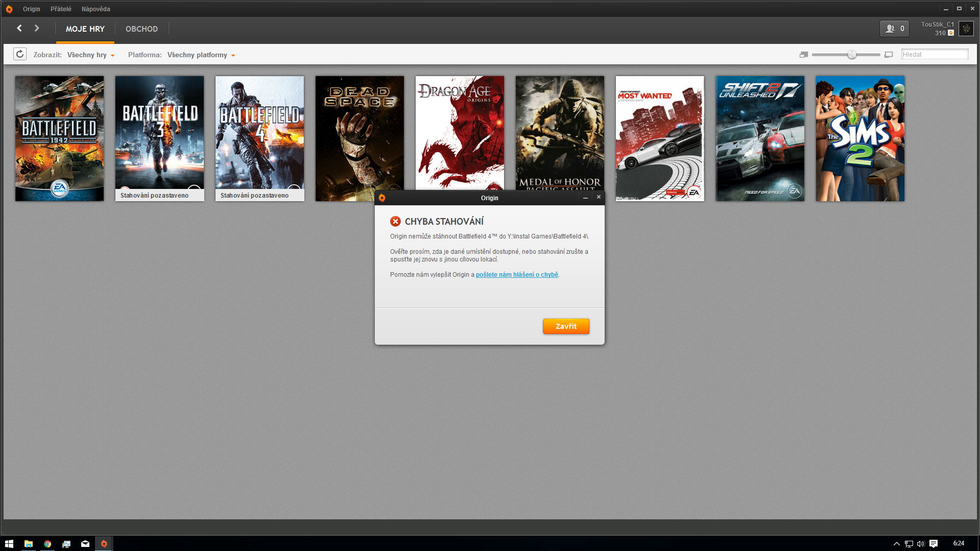Click 'Stahování pozastaveno' under Battlefield 4
This screenshot has height=551, width=980.
254,196
